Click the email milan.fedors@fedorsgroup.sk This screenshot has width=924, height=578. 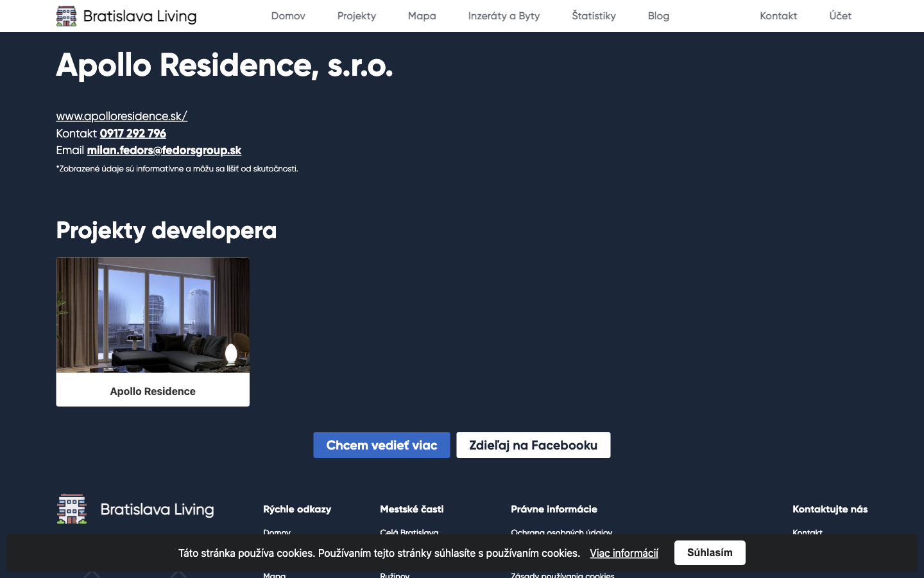(x=164, y=150)
